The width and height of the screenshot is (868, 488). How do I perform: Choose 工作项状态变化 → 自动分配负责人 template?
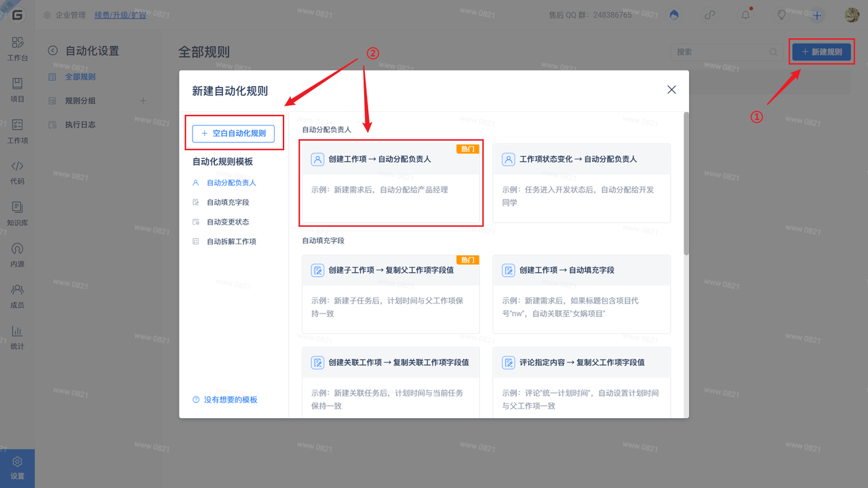pos(582,183)
